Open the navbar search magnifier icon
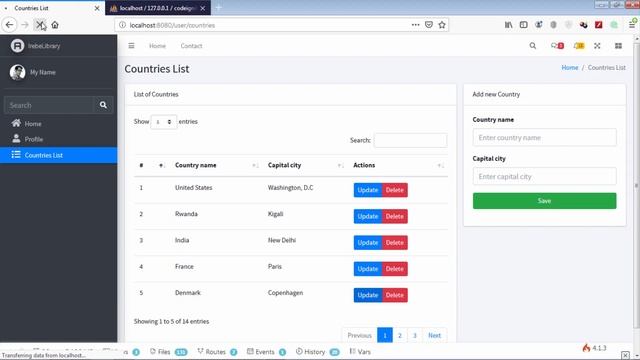 click(x=533, y=46)
